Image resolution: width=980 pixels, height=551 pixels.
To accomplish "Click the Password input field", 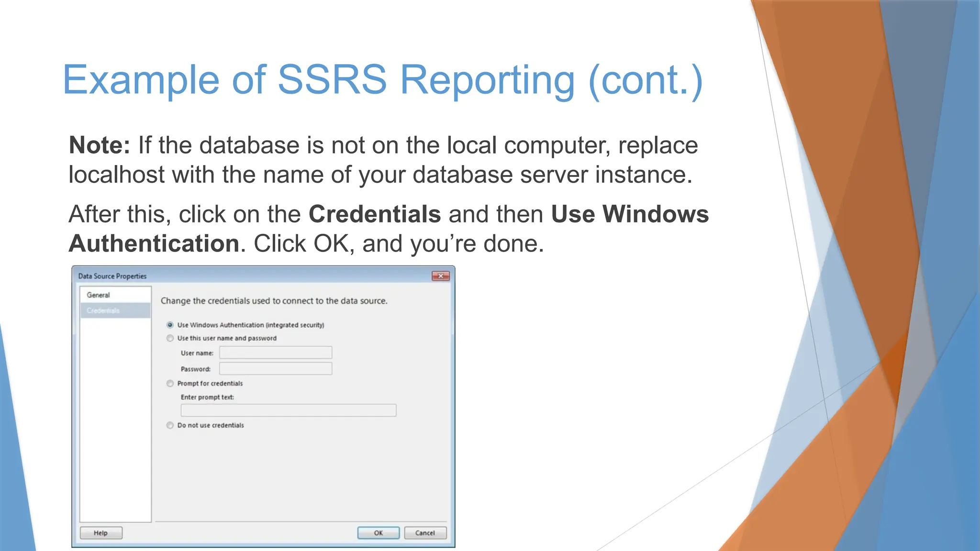I will 276,368.
